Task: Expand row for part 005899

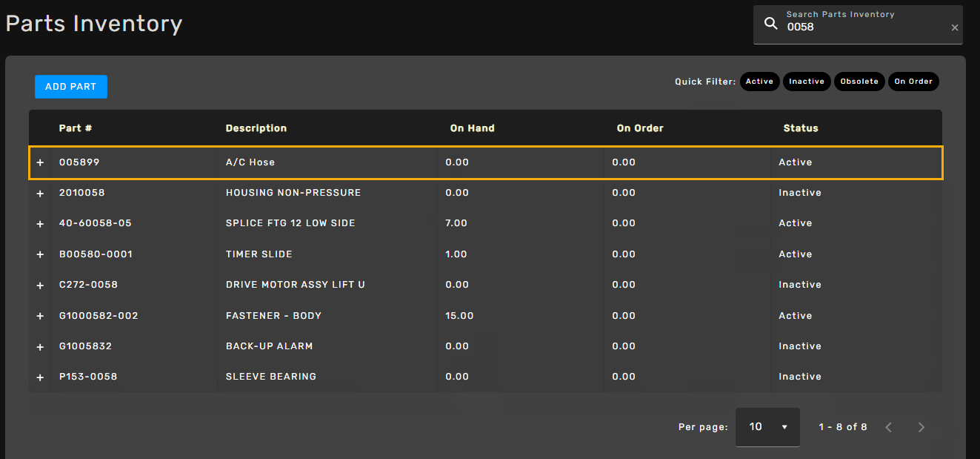Action: pyautogui.click(x=40, y=162)
